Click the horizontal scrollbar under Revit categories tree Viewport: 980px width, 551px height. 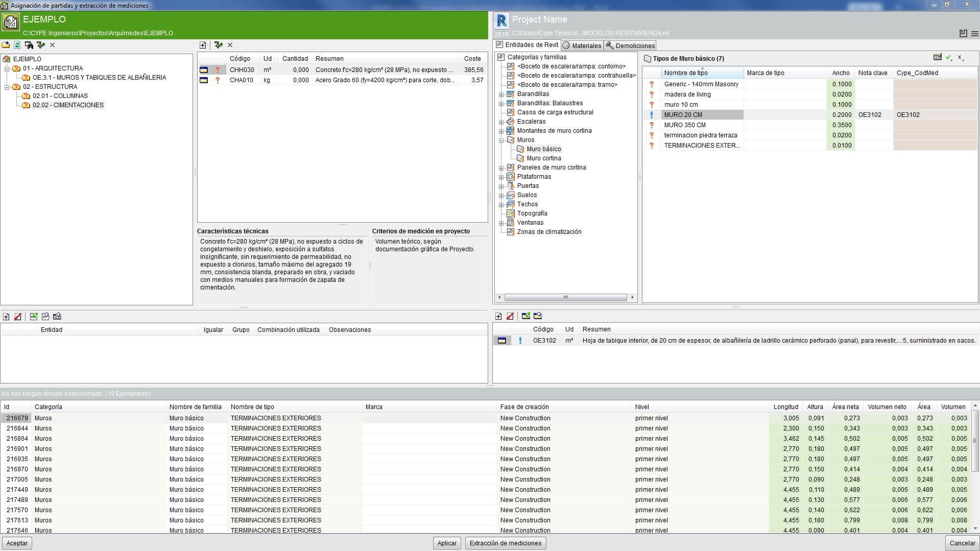[x=565, y=297]
